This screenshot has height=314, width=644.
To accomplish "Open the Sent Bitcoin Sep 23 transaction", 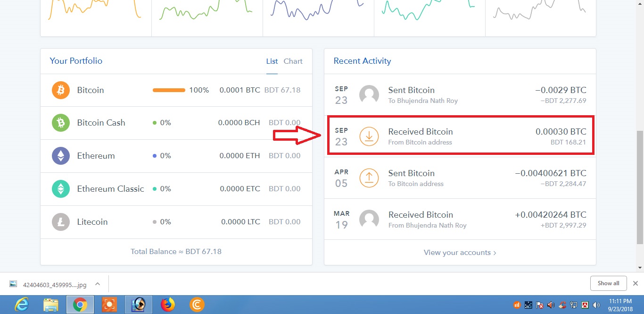I will pos(460,95).
